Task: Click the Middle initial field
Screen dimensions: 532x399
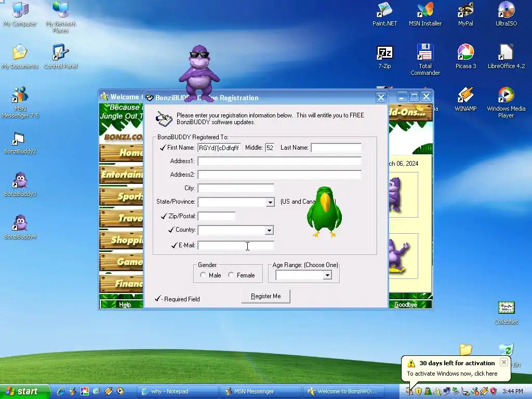Action: pyautogui.click(x=270, y=148)
